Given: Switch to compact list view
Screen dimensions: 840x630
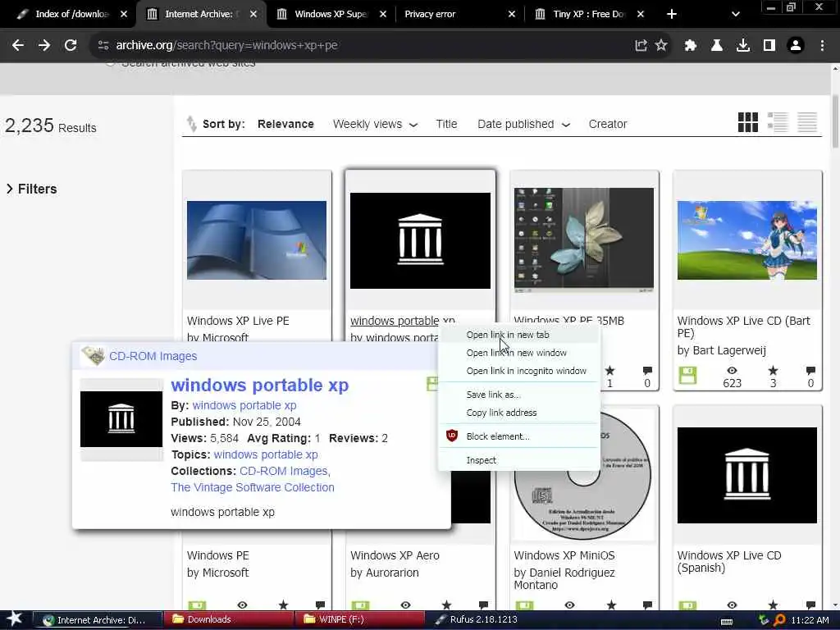Looking at the screenshot, I should pyautogui.click(x=807, y=122).
